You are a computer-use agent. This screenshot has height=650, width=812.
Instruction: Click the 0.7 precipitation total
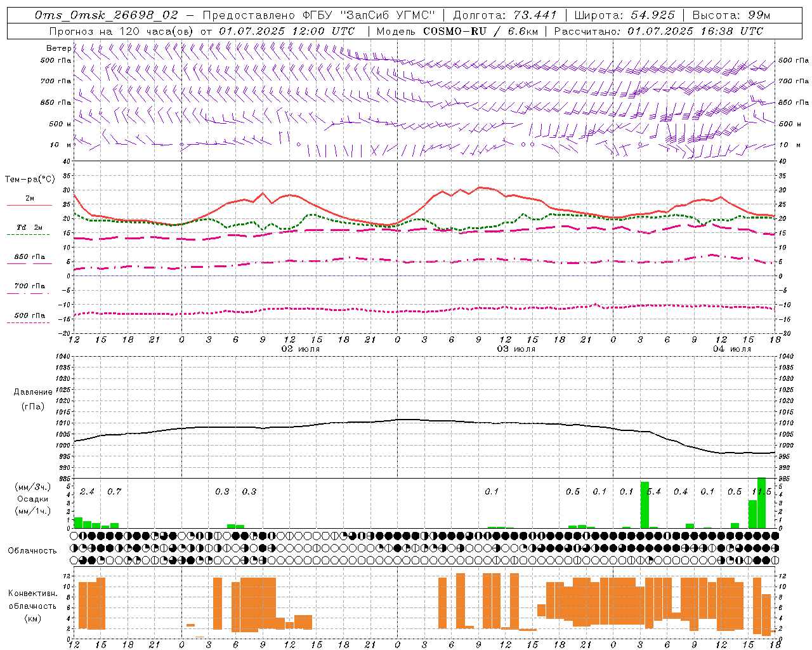tap(114, 491)
